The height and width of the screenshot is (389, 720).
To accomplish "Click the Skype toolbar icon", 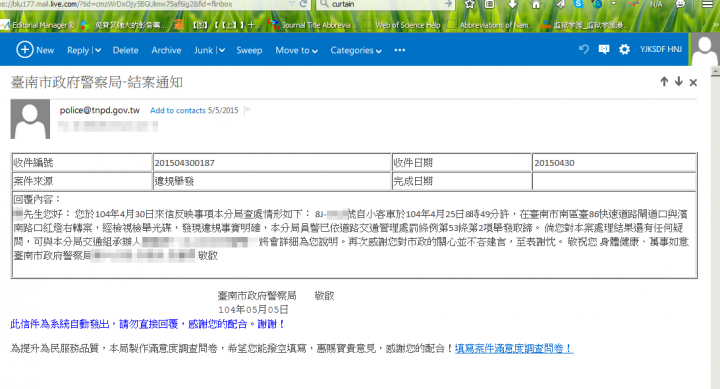I will (x=579, y=4).
